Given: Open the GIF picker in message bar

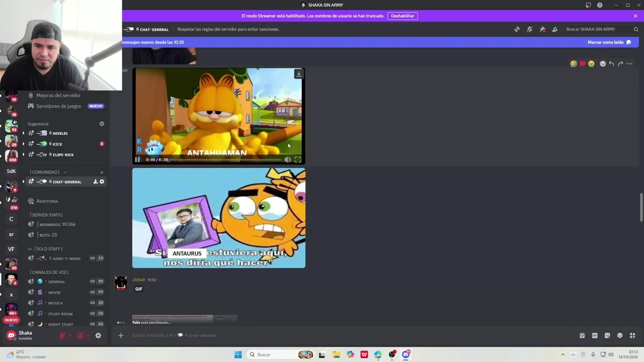Looking at the screenshot, I should point(595,335).
